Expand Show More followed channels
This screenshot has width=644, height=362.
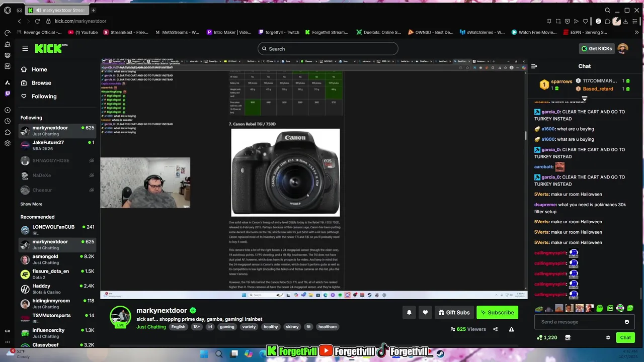pyautogui.click(x=31, y=204)
